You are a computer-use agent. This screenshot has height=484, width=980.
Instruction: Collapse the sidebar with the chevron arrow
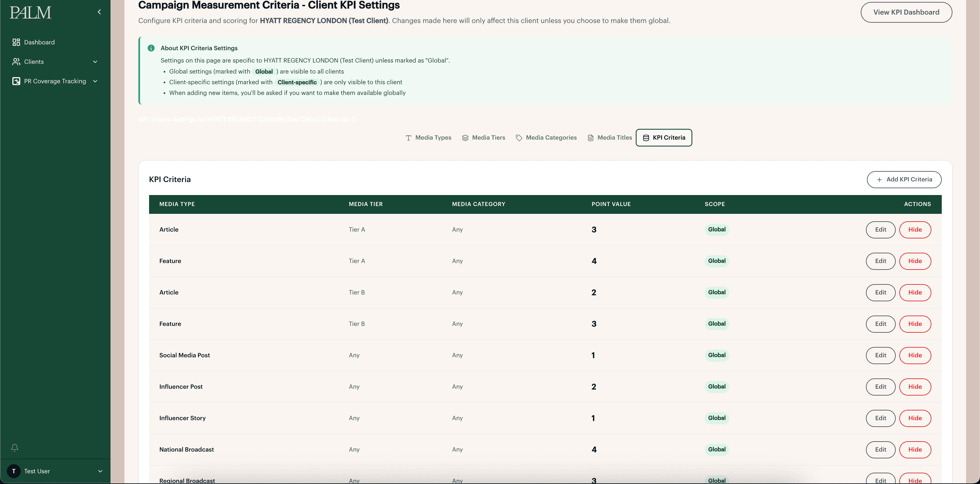tap(99, 12)
